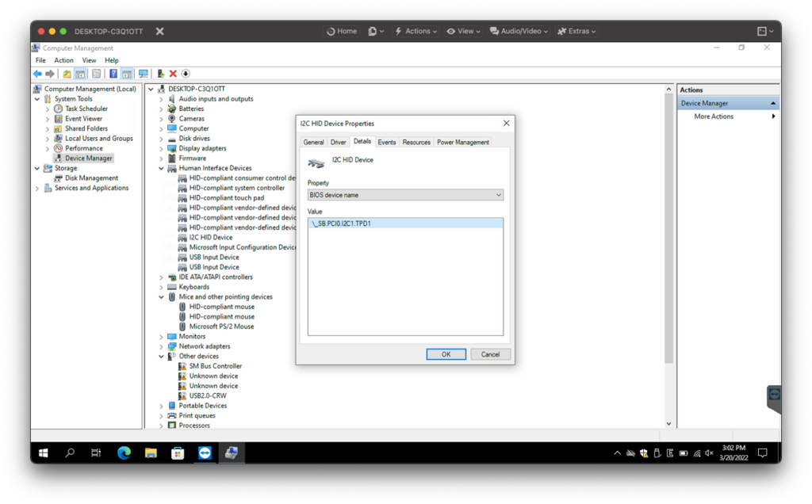Click the TeamViewer icon in the taskbar
The image size is (812, 504).
(205, 452)
